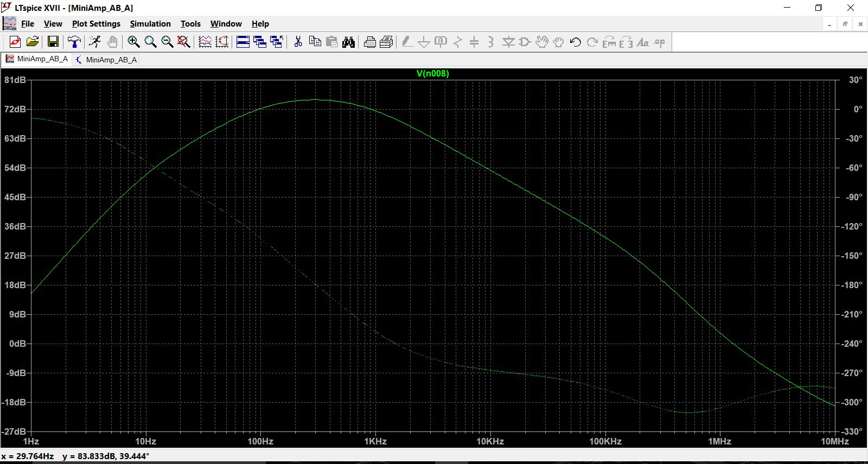Click the Drag closed-hand icon

point(559,42)
